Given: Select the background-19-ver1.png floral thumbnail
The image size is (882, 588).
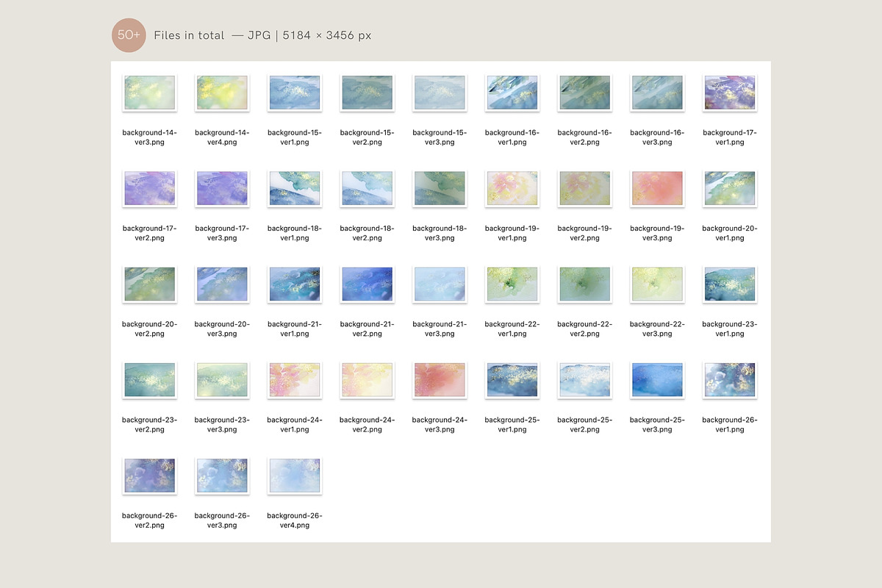Looking at the screenshot, I should click(512, 188).
